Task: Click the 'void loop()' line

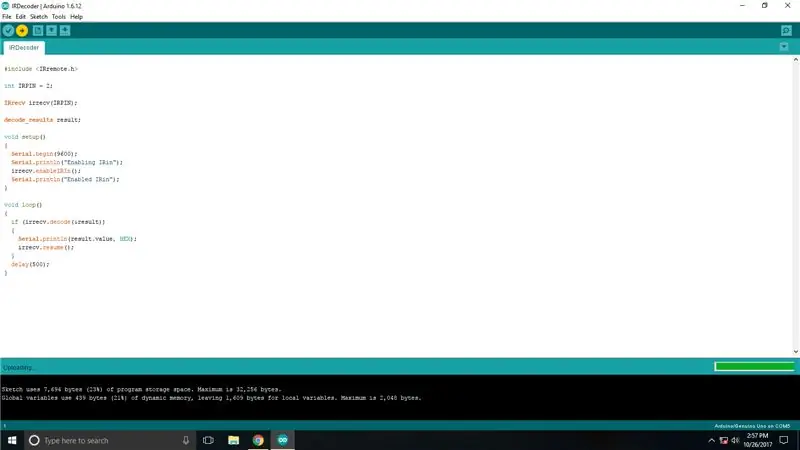Action: (23, 205)
